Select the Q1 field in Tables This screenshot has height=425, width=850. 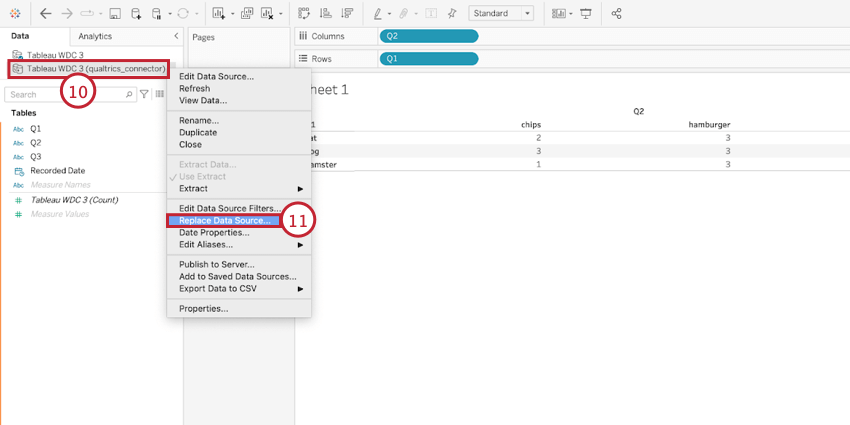click(x=36, y=129)
